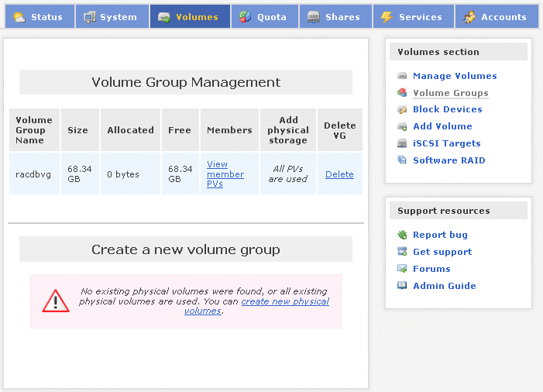Switch to the System tab
543x392 pixels.
(110, 17)
